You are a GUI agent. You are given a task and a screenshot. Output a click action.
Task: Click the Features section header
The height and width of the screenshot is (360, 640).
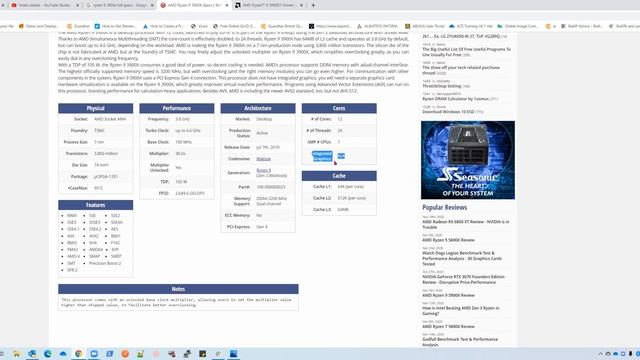point(96,205)
